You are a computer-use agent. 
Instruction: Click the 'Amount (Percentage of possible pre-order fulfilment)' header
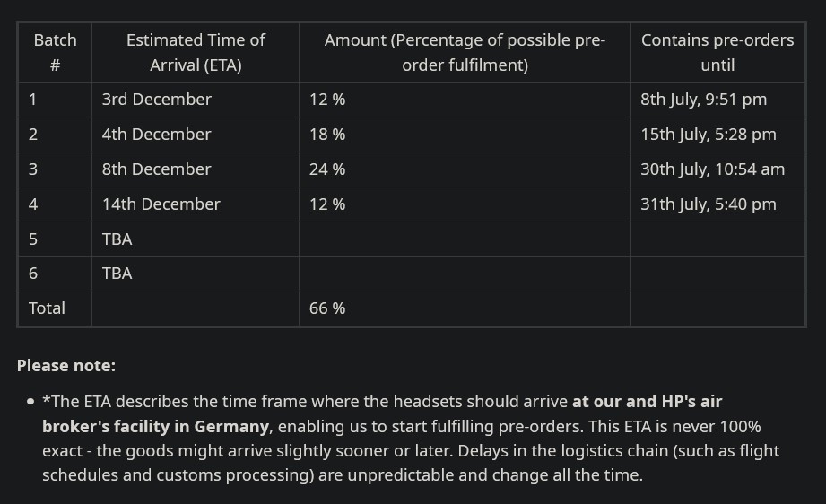[465, 52]
